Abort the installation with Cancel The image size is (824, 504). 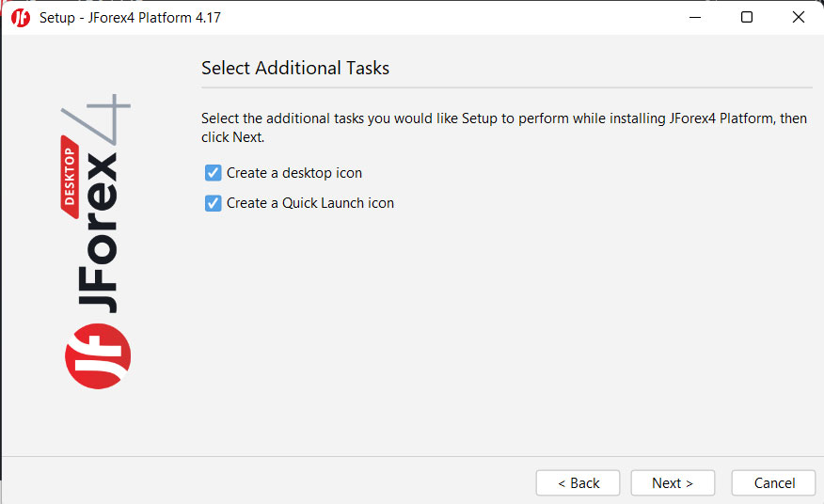(773, 483)
